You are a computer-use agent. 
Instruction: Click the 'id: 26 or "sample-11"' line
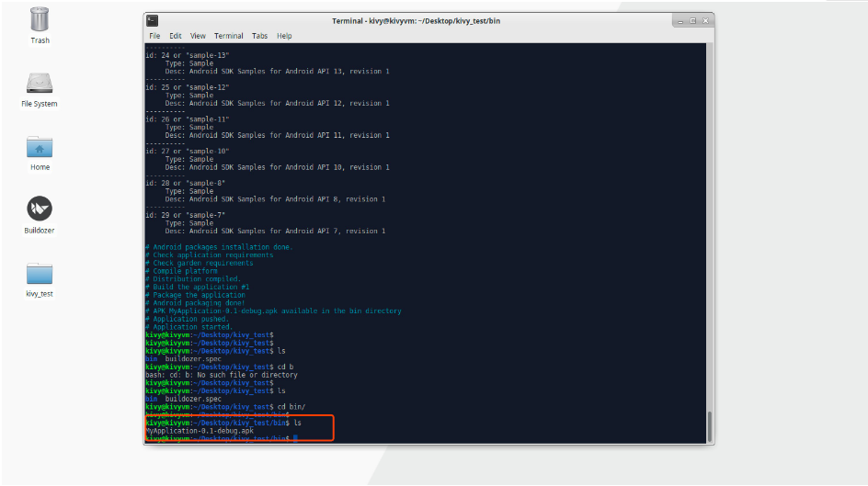pos(187,119)
